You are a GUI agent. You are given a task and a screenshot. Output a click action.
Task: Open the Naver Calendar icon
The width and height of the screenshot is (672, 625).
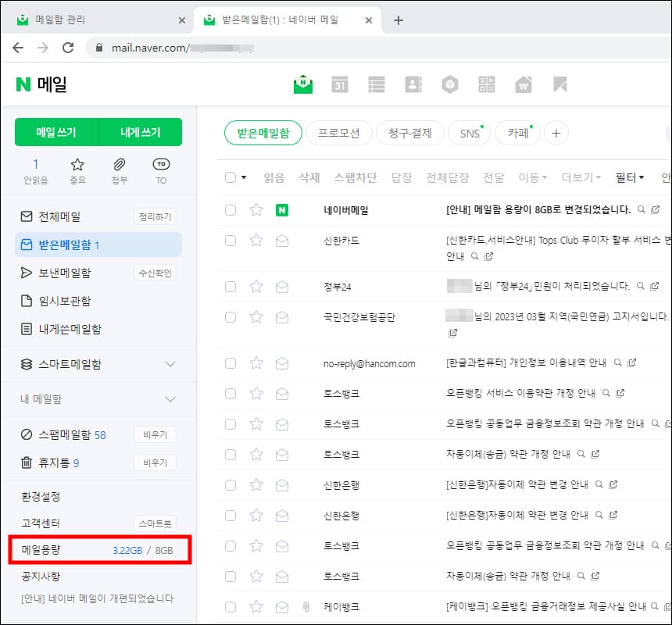(x=340, y=84)
